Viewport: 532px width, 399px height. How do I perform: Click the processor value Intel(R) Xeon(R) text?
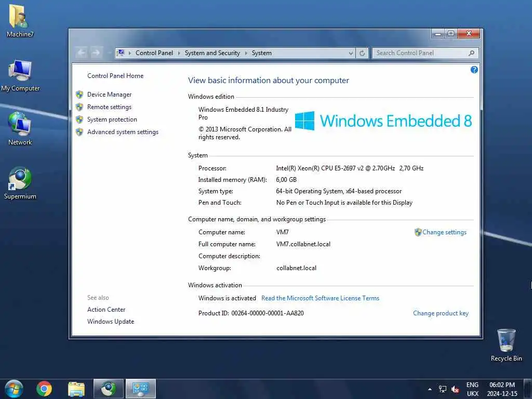pos(350,168)
